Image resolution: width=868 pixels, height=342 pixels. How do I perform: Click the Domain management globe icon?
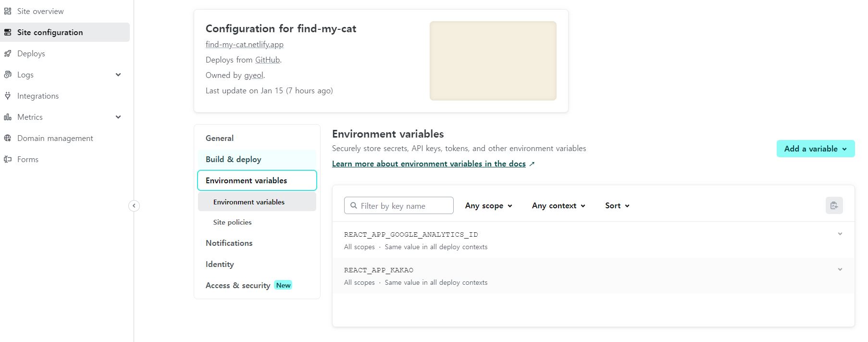(x=8, y=138)
